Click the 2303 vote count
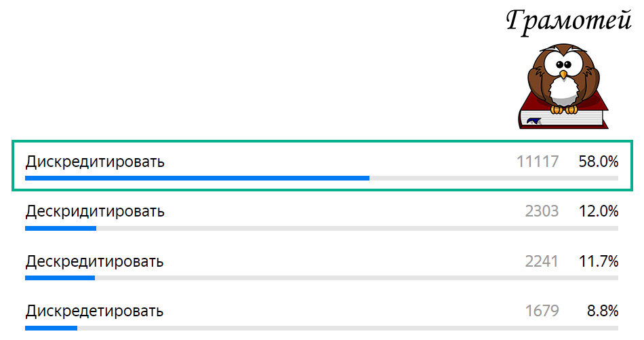This screenshot has width=644, height=340. 542,212
